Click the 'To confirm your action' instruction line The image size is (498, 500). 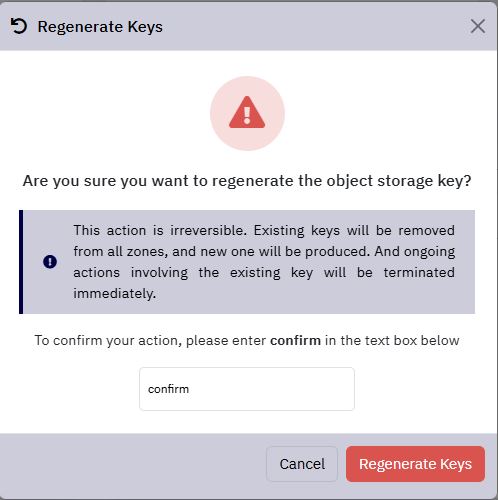click(247, 341)
